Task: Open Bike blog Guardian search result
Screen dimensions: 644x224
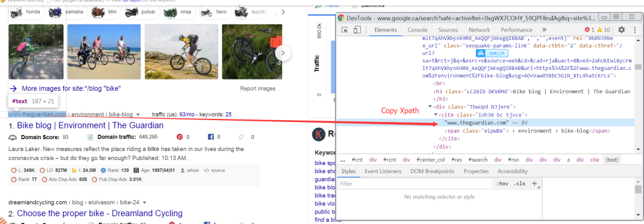Action: tap(90, 125)
